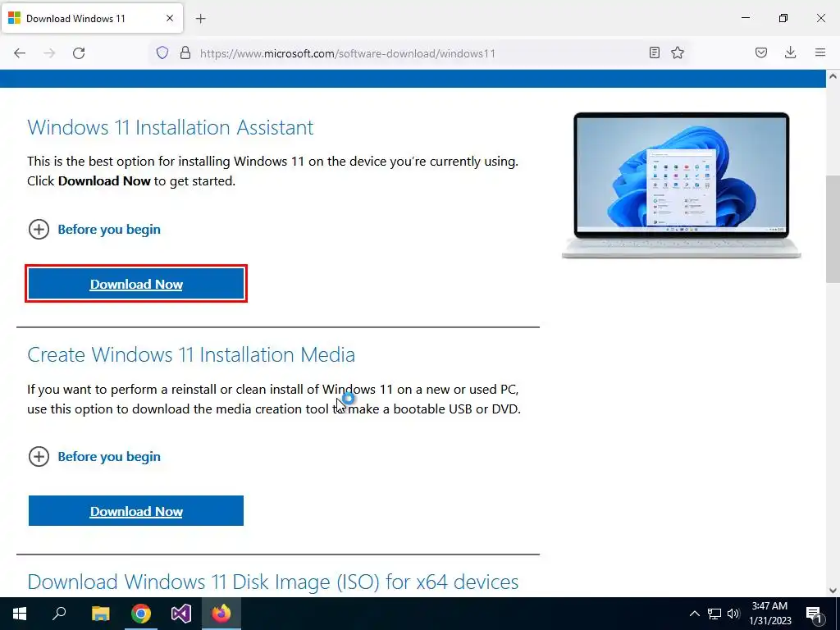Screen dimensions: 840x630
Task: Click Download Now for Installation Media
Action: (x=136, y=511)
